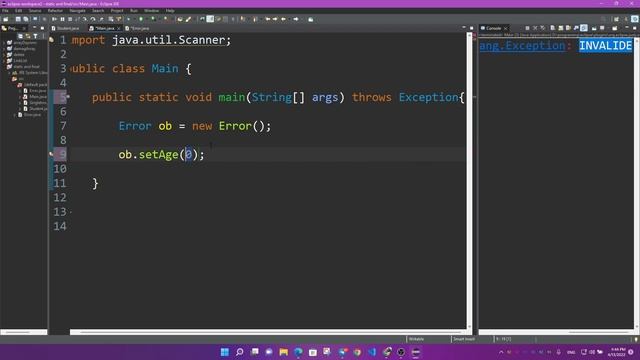The width and height of the screenshot is (640, 360).
Task: Click the Forward navigation arrow in toolbar
Action: [x=296, y=19]
